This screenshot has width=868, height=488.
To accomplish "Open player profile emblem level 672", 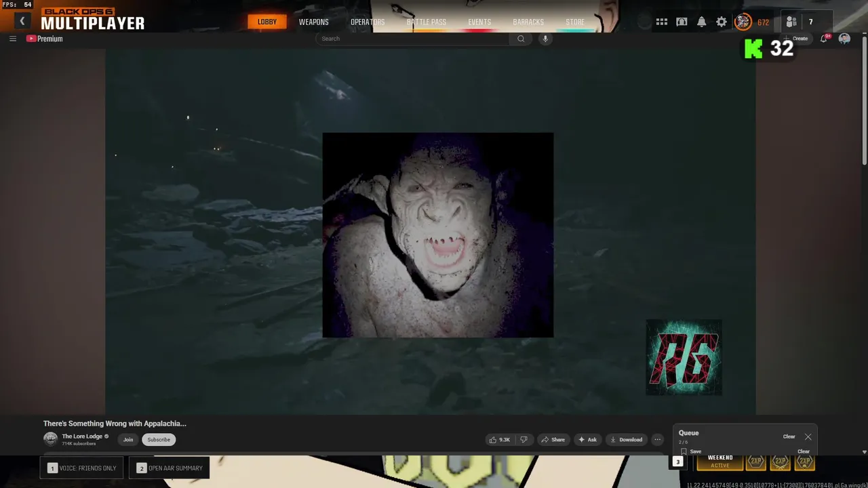I will point(743,22).
